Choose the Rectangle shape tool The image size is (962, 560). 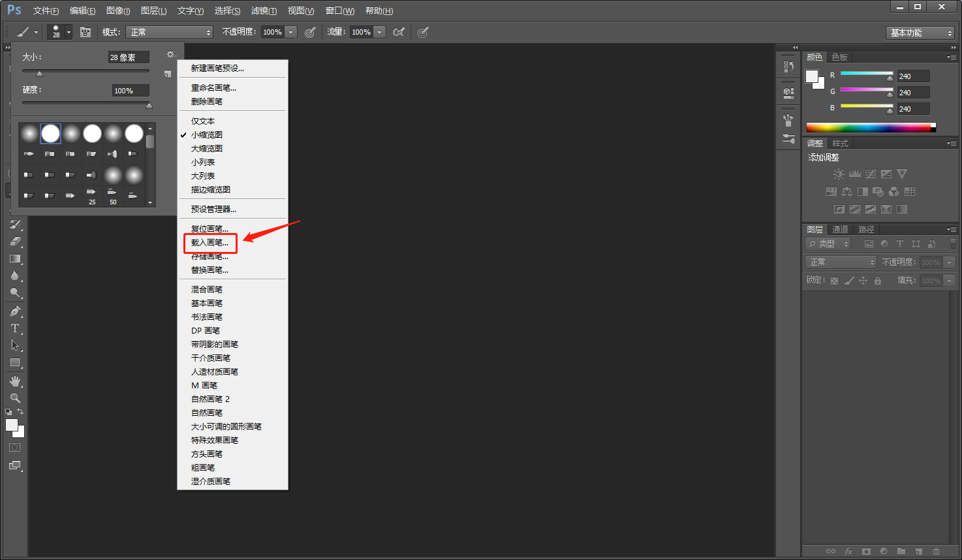(x=16, y=362)
